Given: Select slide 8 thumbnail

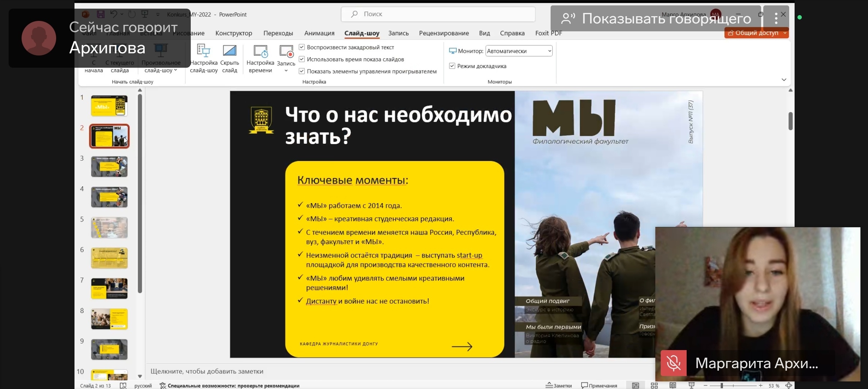Looking at the screenshot, I should [x=109, y=319].
